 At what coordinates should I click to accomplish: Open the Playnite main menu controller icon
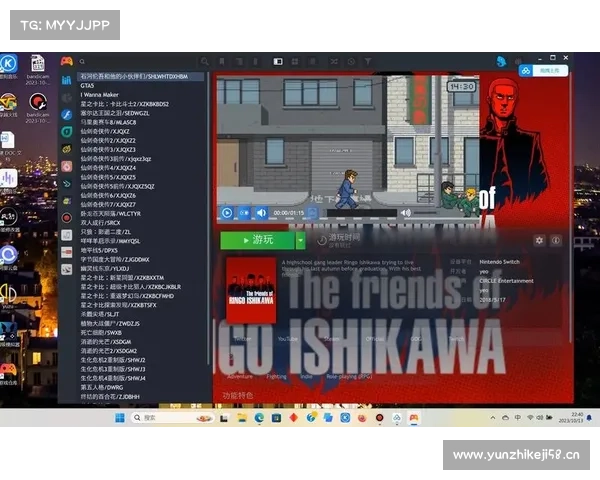[67, 61]
